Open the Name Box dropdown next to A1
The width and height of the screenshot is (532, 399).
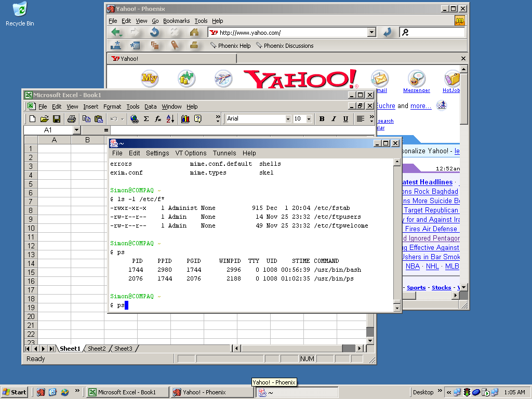tap(76, 130)
